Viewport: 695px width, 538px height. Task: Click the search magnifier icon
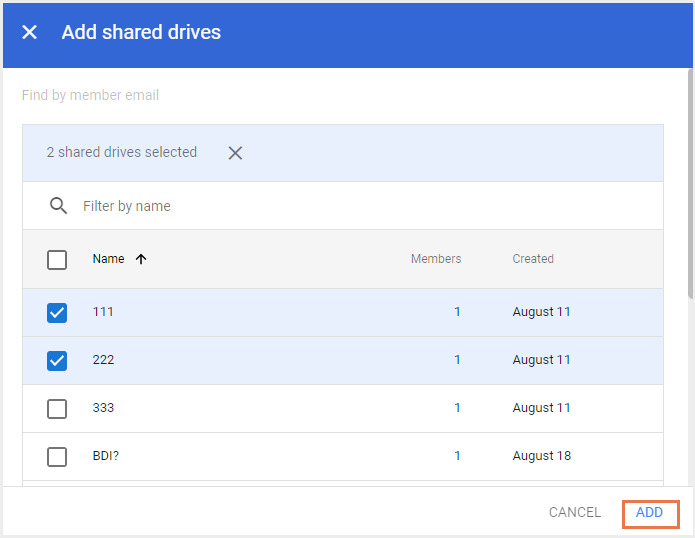(x=58, y=206)
